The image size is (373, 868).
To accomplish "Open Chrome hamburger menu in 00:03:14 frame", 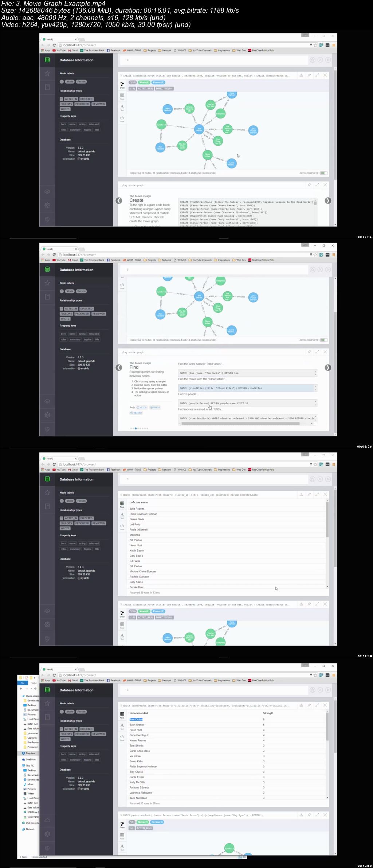I will [333, 45].
